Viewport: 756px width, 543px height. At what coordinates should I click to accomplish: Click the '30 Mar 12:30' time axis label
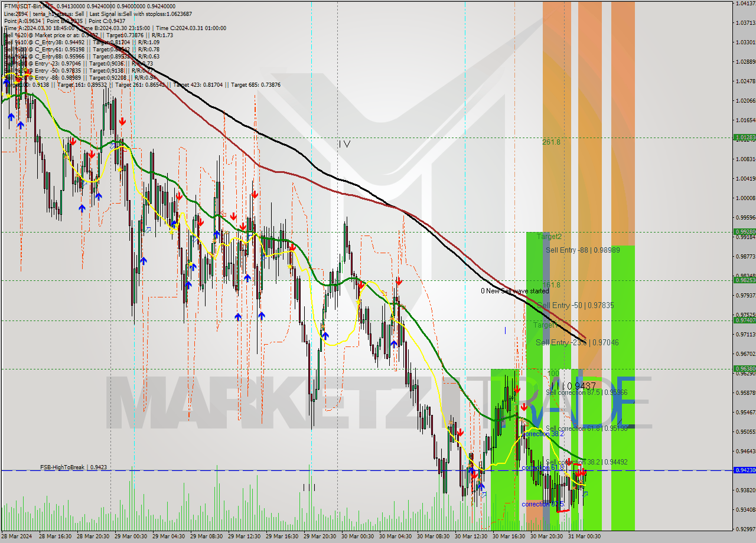point(471,537)
